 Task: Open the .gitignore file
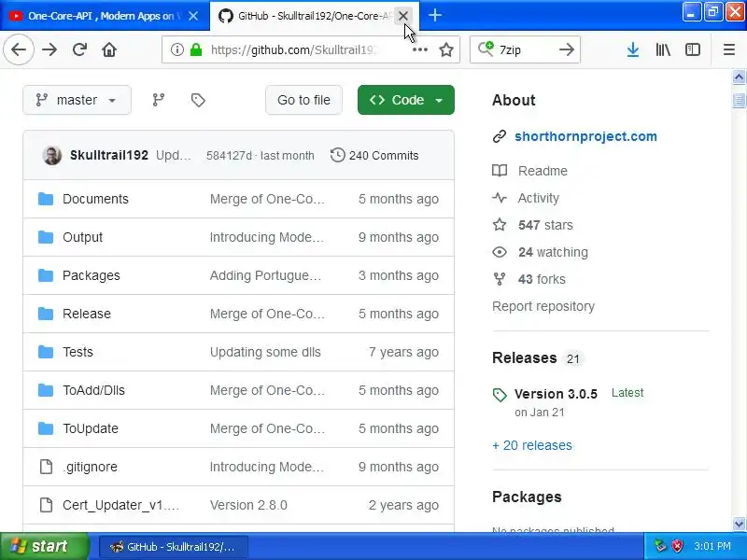[x=90, y=467]
